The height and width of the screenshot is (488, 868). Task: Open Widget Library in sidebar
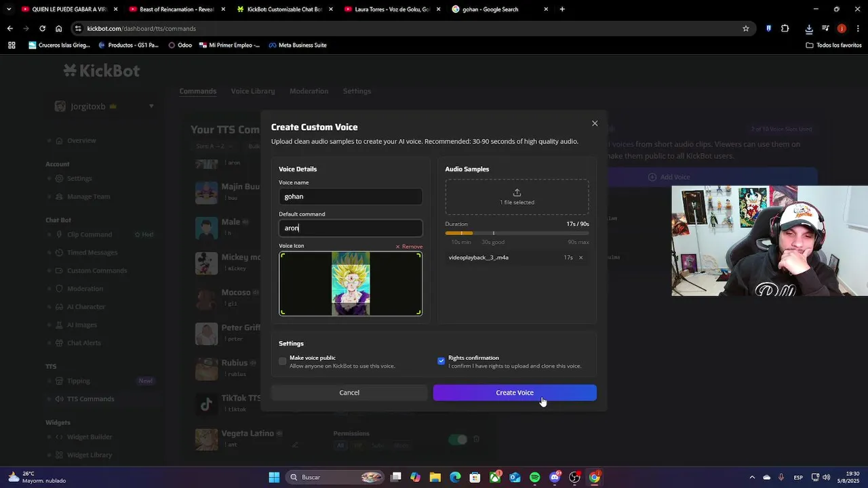point(90,455)
